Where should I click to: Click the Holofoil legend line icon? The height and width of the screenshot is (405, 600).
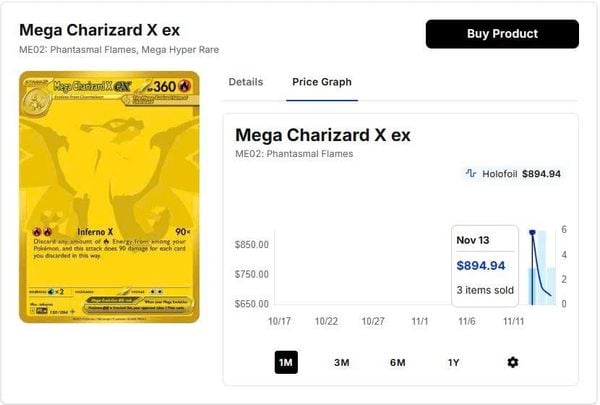tap(471, 174)
